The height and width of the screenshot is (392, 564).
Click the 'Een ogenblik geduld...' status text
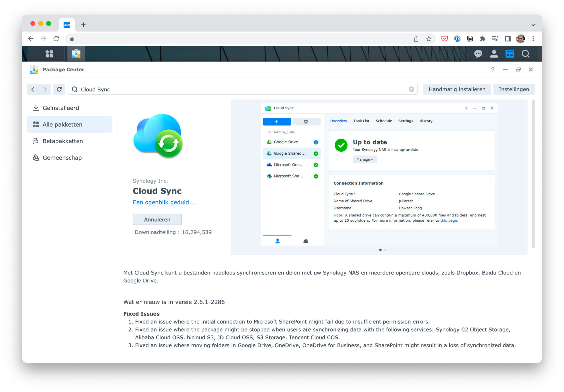tap(164, 202)
